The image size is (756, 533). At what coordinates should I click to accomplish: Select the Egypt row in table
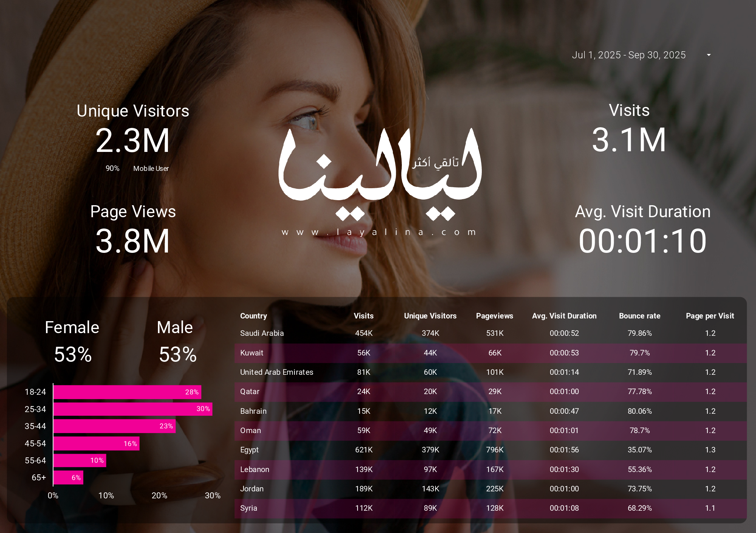[249, 450]
